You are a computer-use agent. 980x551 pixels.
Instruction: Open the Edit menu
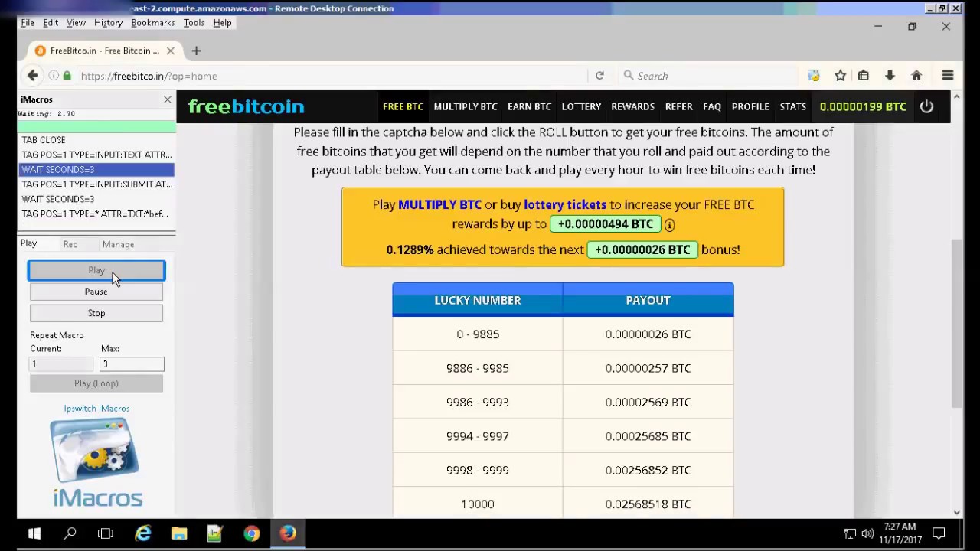click(x=51, y=23)
